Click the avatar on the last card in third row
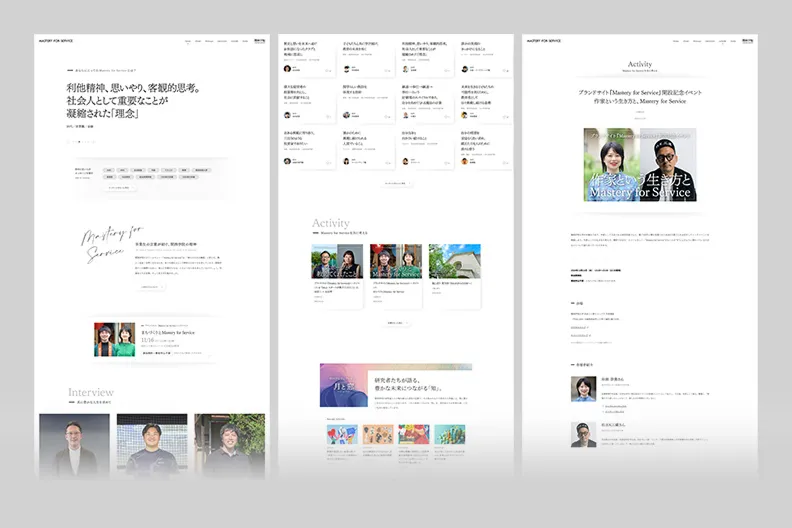Screen dimensions: 792x528 [x=464, y=160]
